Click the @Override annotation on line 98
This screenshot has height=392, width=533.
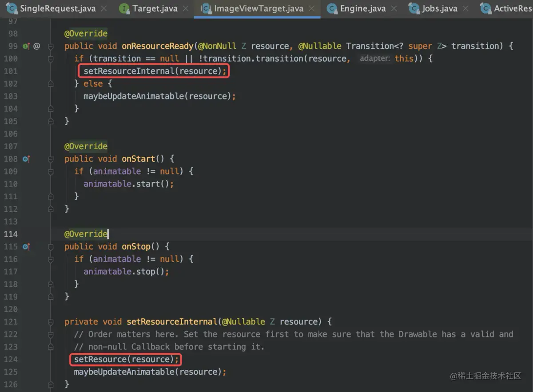tap(86, 33)
